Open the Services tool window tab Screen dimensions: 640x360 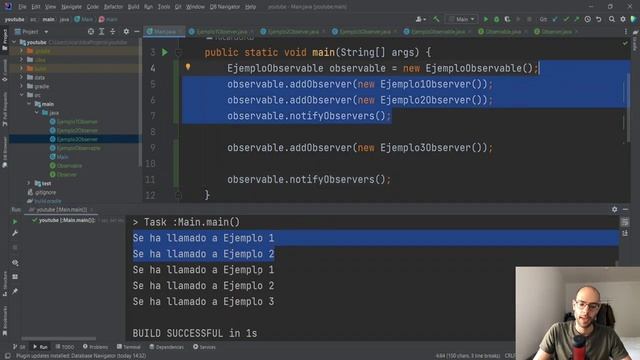(x=204, y=347)
